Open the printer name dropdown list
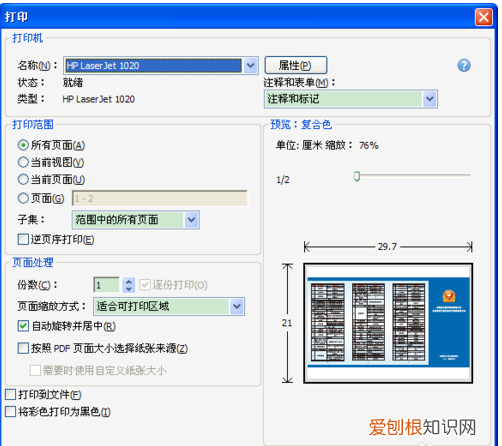The width and height of the screenshot is (502, 446). (251, 65)
